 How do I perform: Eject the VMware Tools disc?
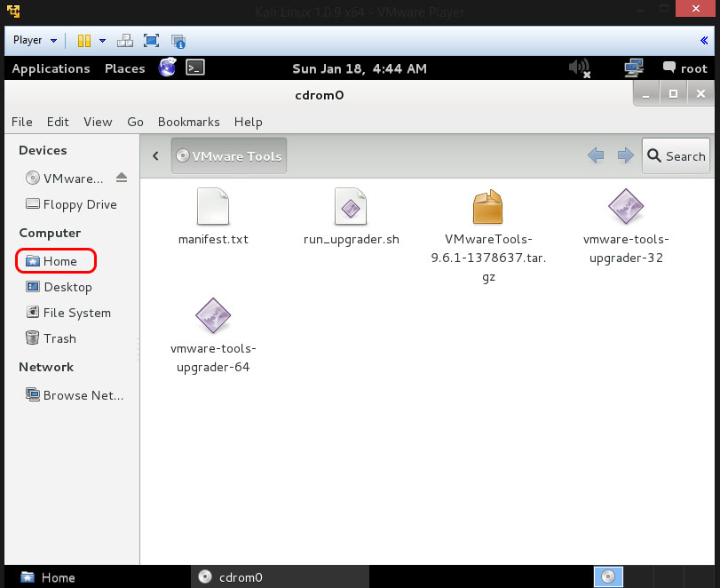pyautogui.click(x=122, y=178)
